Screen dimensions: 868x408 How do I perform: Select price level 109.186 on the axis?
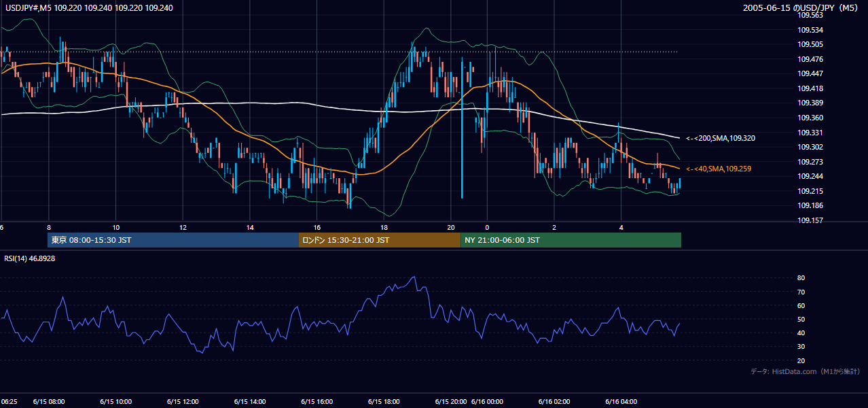click(811, 205)
